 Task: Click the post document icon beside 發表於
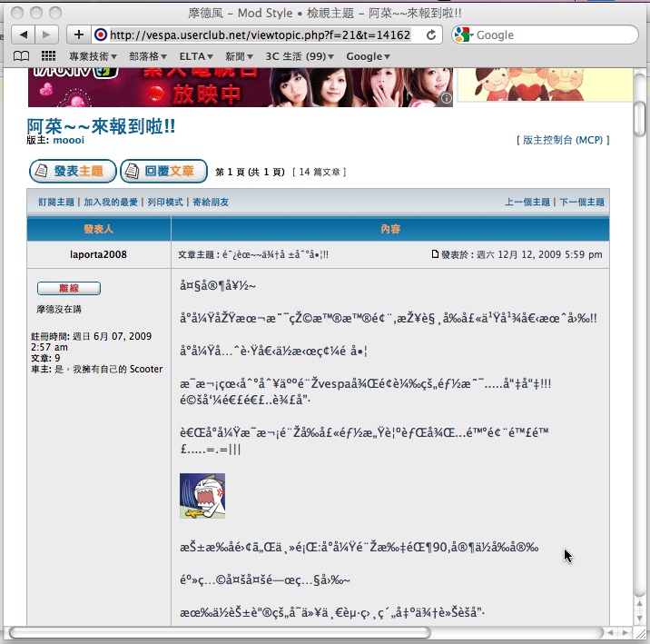point(436,254)
